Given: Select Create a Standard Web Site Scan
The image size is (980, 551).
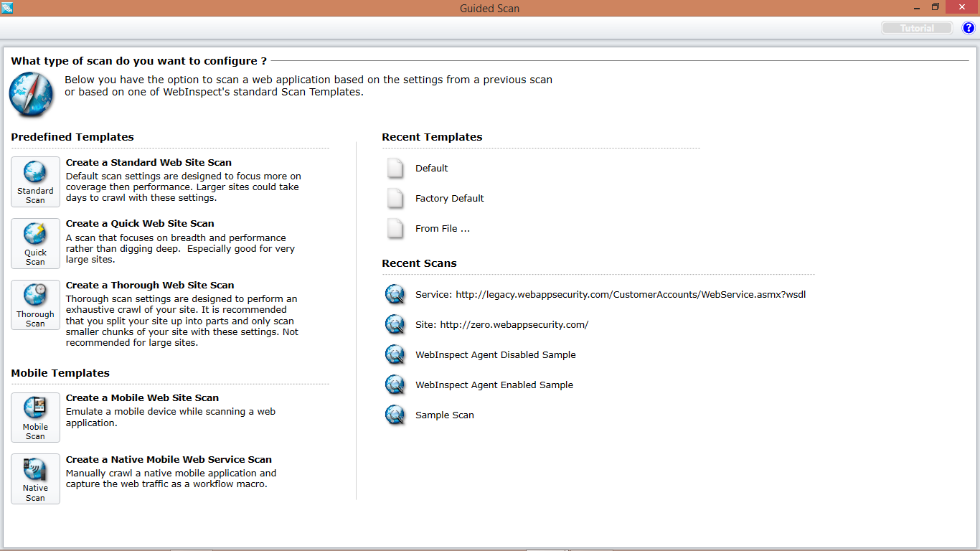Looking at the screenshot, I should [x=149, y=162].
